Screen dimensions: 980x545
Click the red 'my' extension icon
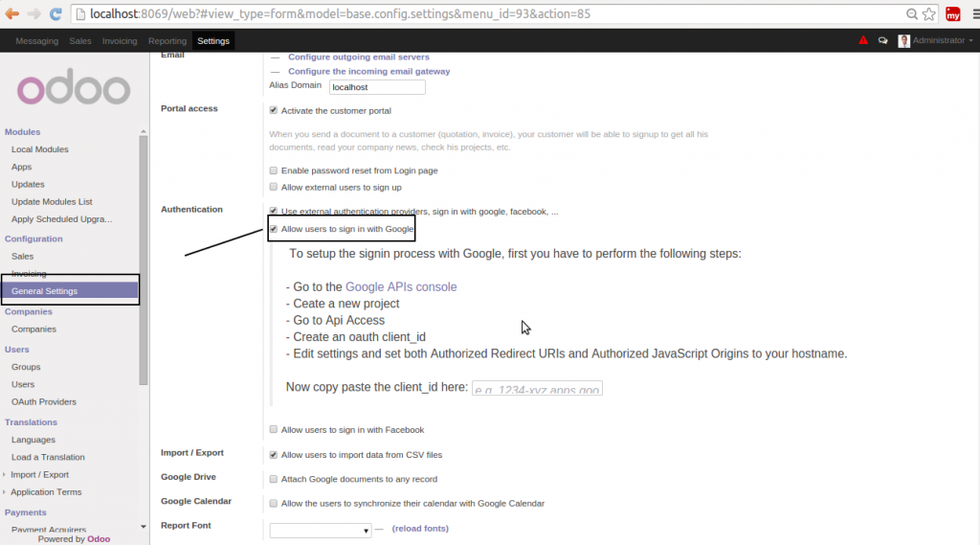(953, 13)
